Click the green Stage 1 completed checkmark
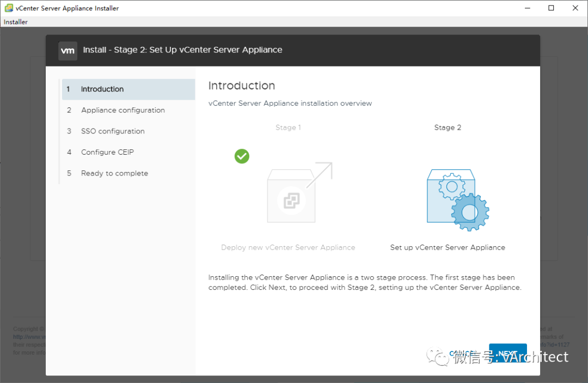 [x=242, y=156]
